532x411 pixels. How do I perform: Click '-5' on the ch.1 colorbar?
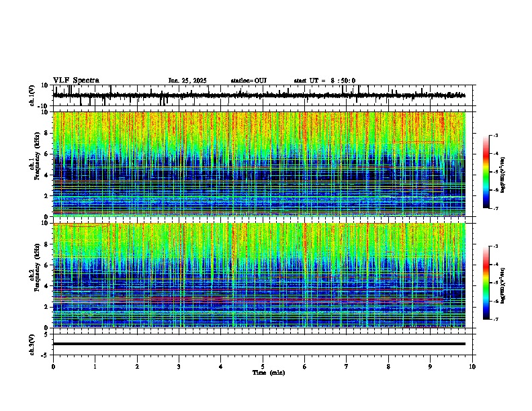click(x=495, y=172)
